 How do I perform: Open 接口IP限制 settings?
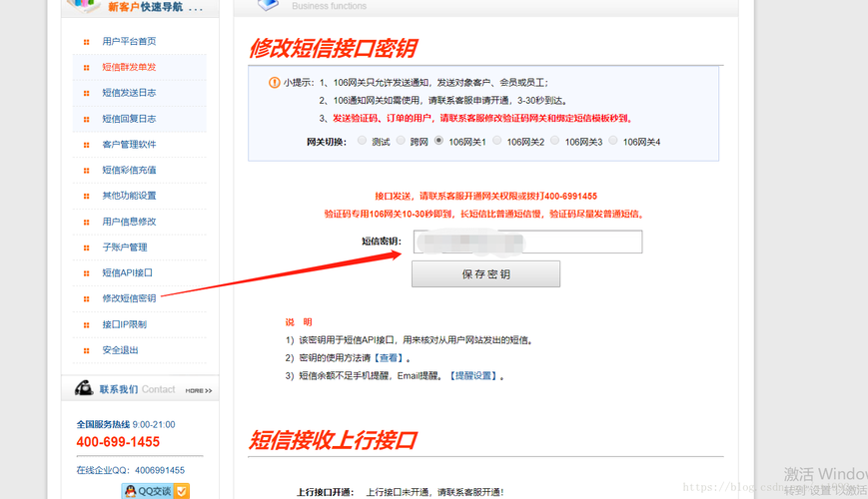125,324
